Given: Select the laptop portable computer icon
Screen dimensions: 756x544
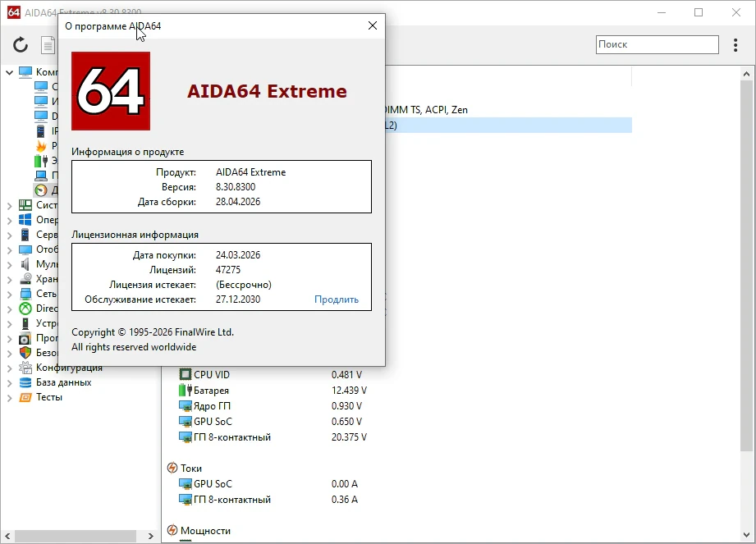Looking at the screenshot, I should [41, 176].
